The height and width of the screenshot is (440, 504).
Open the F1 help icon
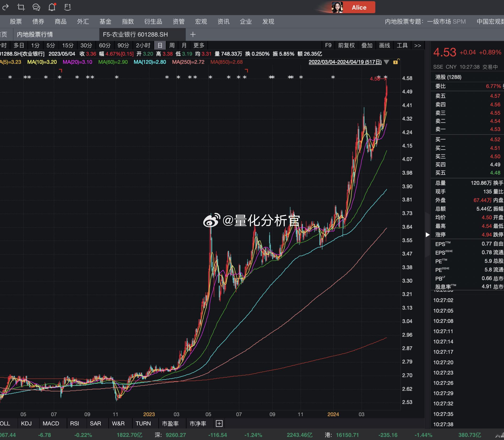pyautogui.click(x=67, y=7)
